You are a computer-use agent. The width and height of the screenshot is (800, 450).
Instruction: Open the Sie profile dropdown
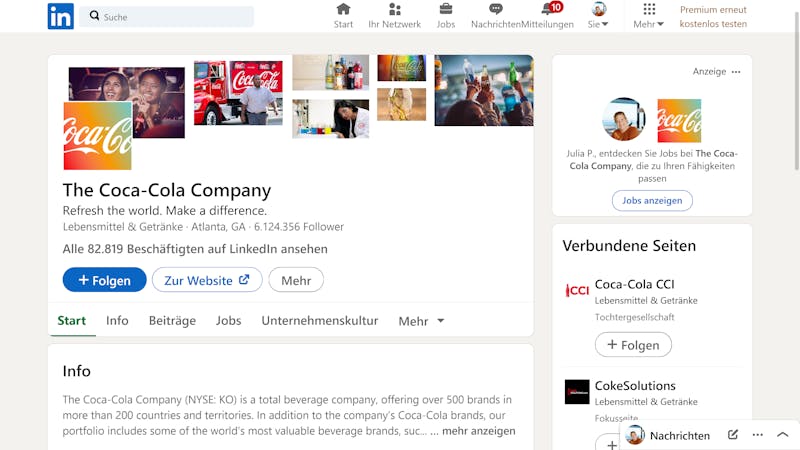(x=598, y=16)
